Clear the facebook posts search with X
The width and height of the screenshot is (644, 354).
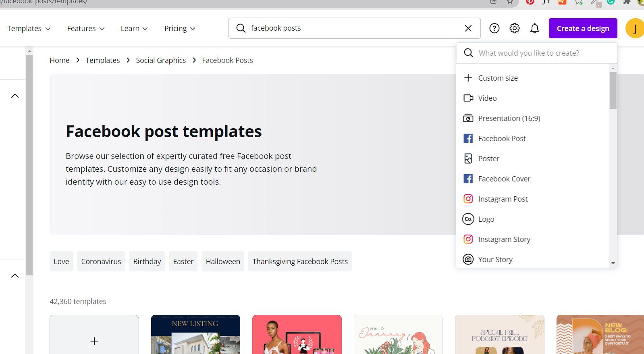pyautogui.click(x=468, y=28)
